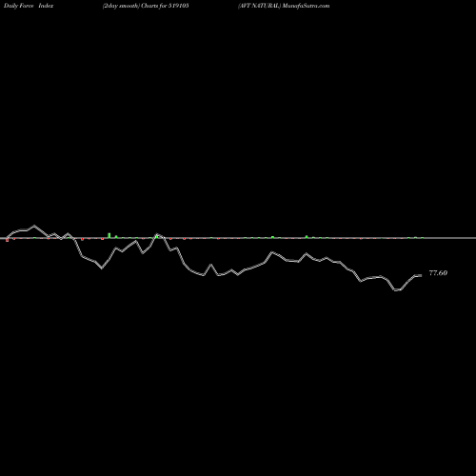Click the 'Daily Force Index' title text
Image resolution: width=476 pixels, height=476 pixels.
(x=29, y=6)
